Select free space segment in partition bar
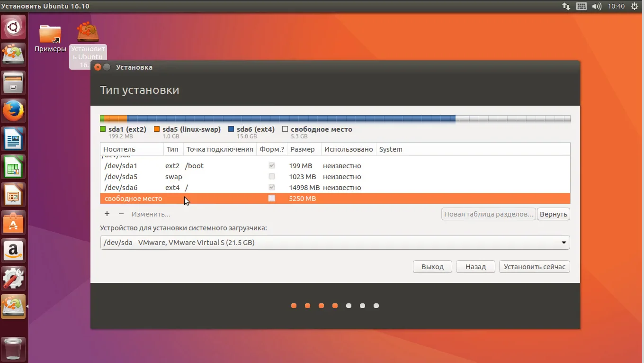 (x=513, y=118)
